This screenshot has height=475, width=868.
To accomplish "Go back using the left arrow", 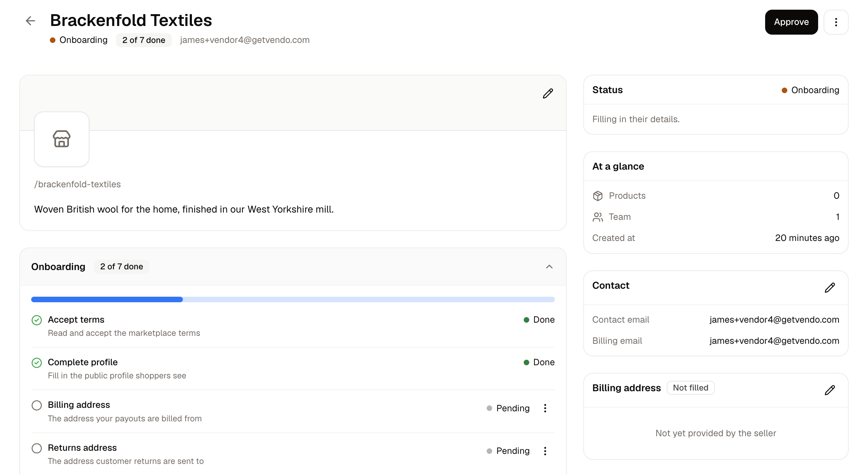I will [30, 21].
